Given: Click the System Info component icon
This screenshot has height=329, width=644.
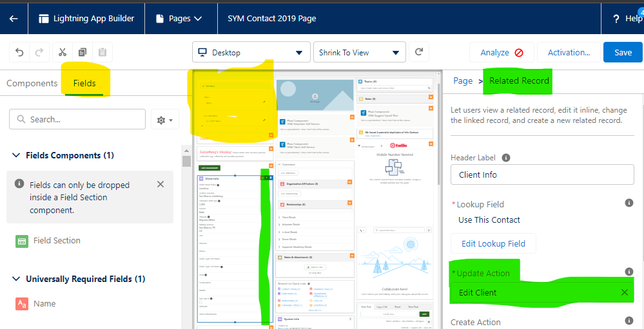Looking at the screenshot, I should (280, 319).
